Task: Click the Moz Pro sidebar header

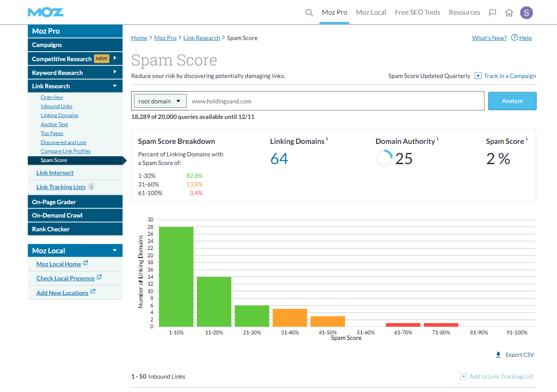Action: click(x=75, y=31)
